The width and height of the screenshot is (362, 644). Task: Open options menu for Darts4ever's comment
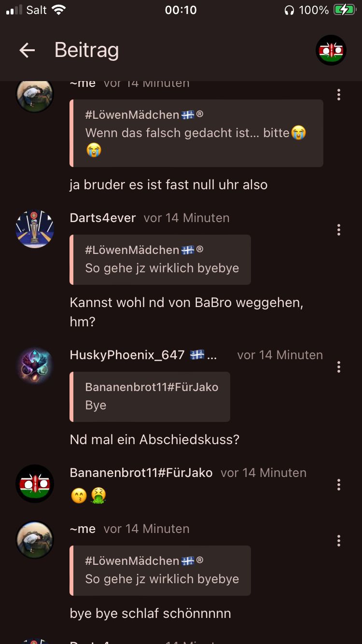[339, 230]
